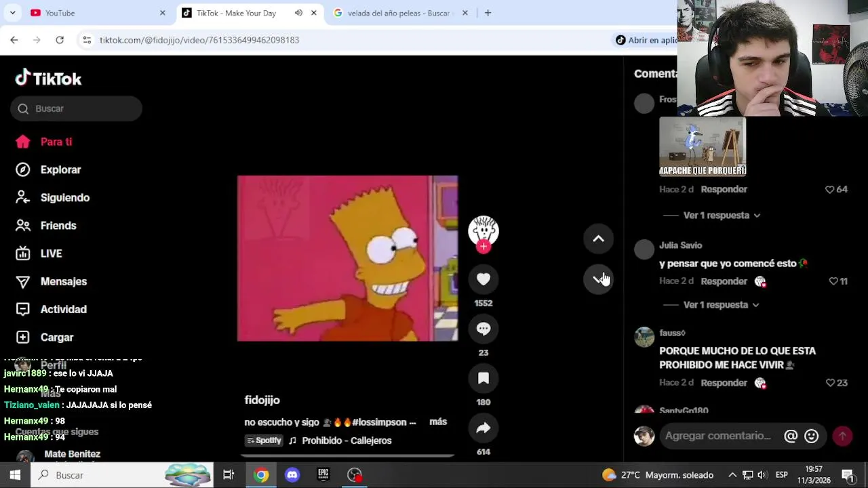Open Discord from the taskbar

coord(292,475)
